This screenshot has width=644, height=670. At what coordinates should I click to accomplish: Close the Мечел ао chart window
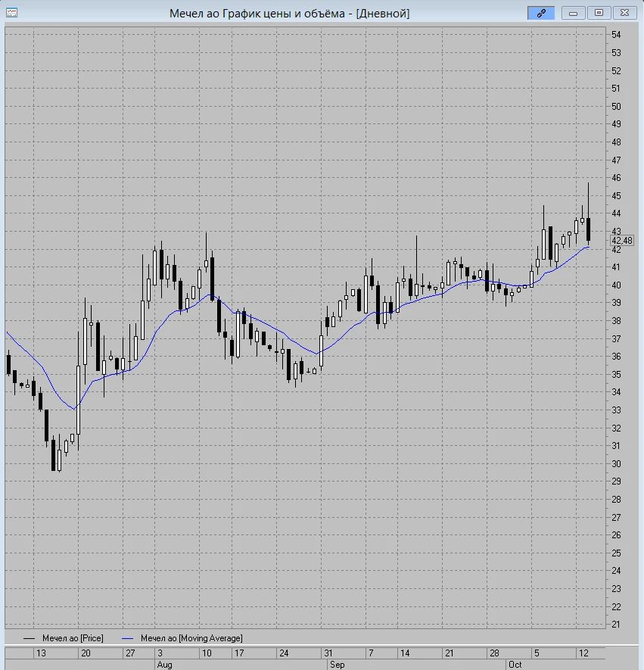click(624, 13)
